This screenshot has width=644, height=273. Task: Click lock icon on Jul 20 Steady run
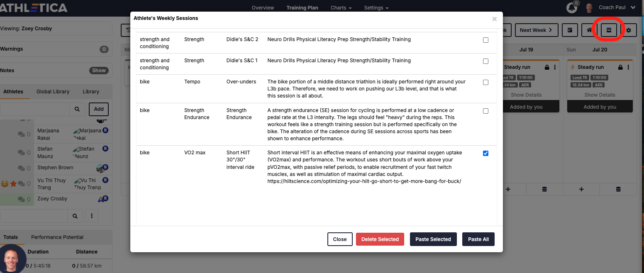620,67
